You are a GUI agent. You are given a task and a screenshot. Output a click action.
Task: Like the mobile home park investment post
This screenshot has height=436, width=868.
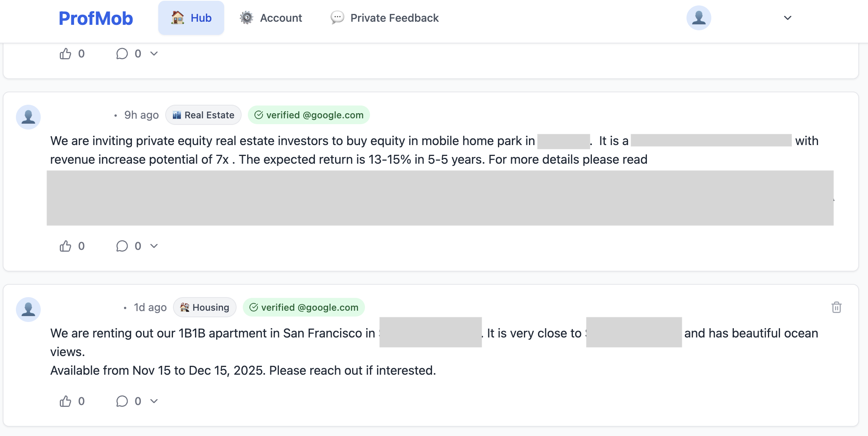(x=66, y=246)
